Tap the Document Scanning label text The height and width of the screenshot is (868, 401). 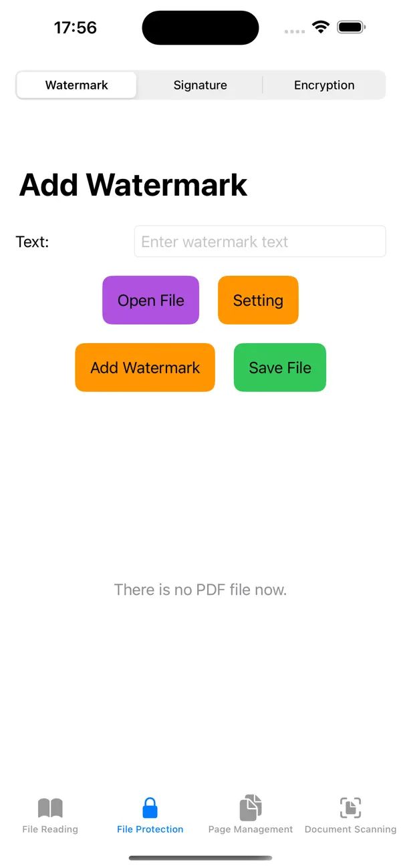pos(350,829)
